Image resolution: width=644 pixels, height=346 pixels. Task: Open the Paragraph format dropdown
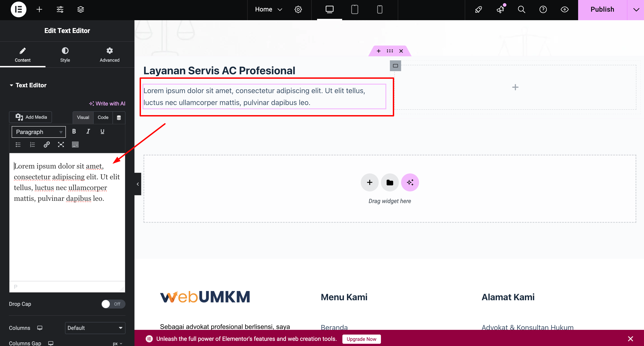[x=39, y=132]
